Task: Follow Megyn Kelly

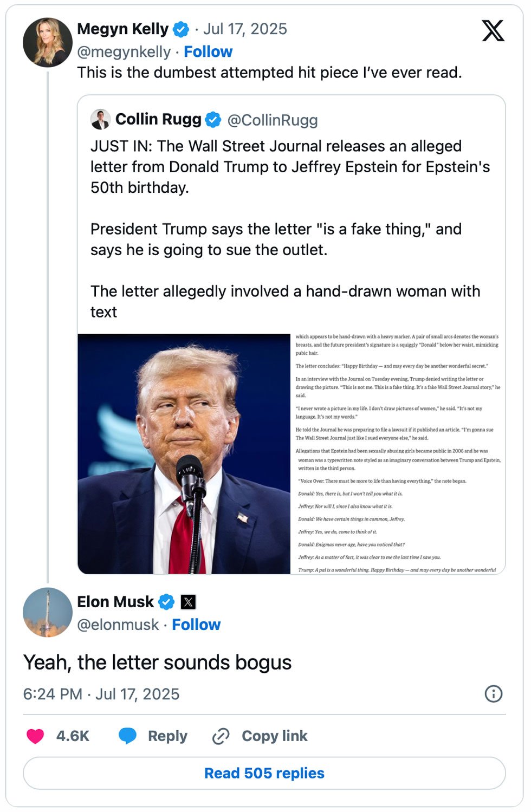Action: [208, 51]
